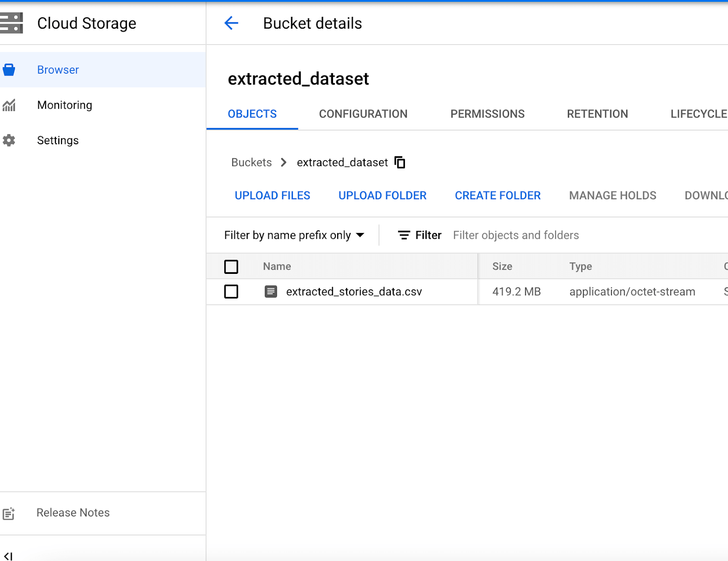Image resolution: width=728 pixels, height=561 pixels.
Task: Switch to the Objects tab
Action: coord(252,114)
